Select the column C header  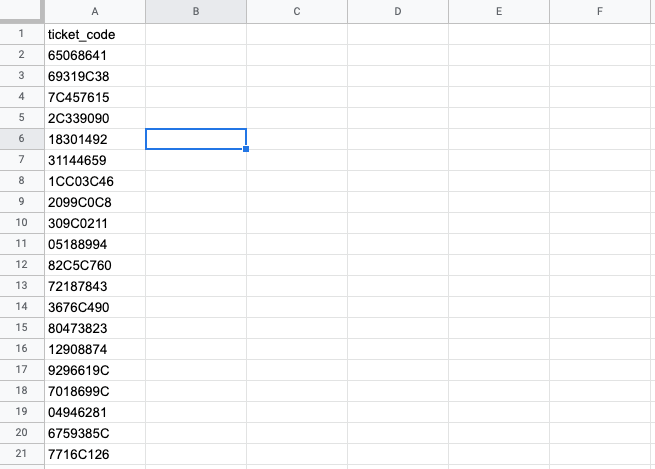[297, 11]
